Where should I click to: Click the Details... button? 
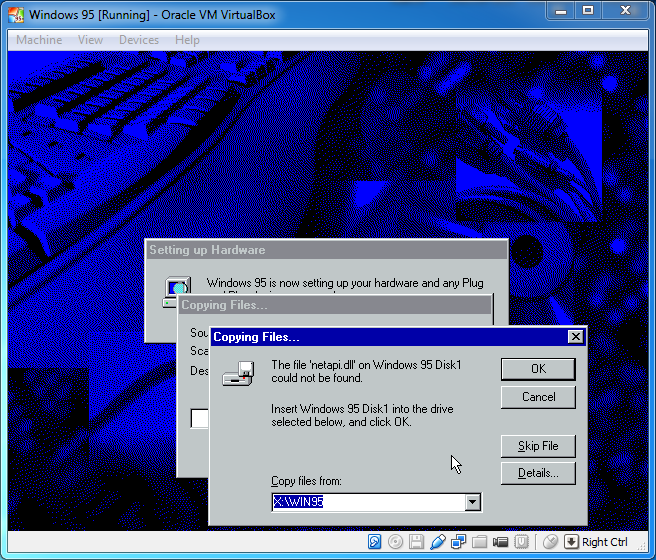538,473
